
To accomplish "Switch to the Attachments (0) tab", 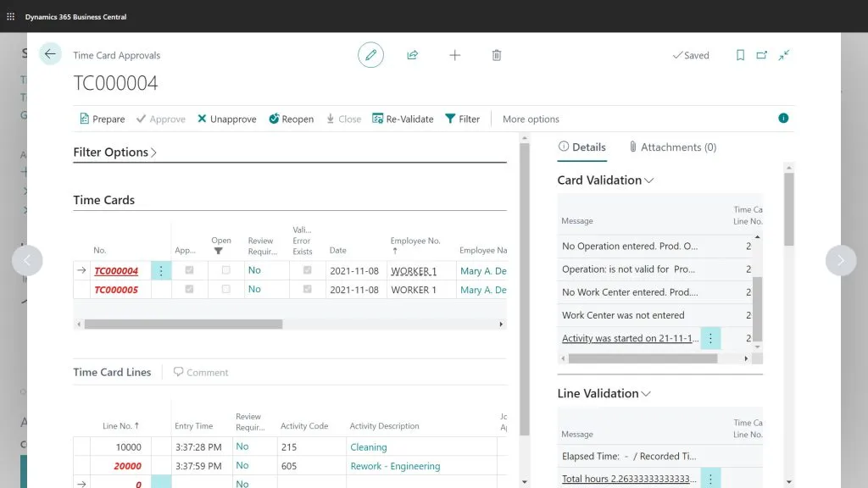I will (672, 147).
